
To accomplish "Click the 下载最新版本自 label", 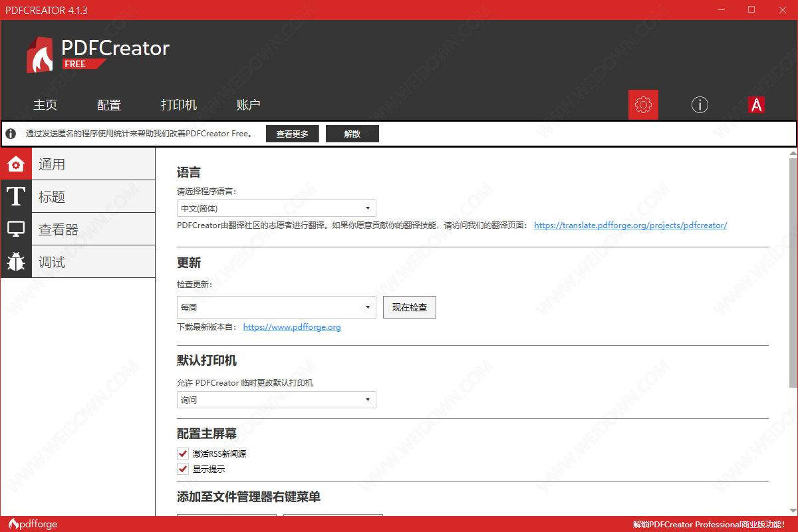I will pyautogui.click(x=207, y=327).
